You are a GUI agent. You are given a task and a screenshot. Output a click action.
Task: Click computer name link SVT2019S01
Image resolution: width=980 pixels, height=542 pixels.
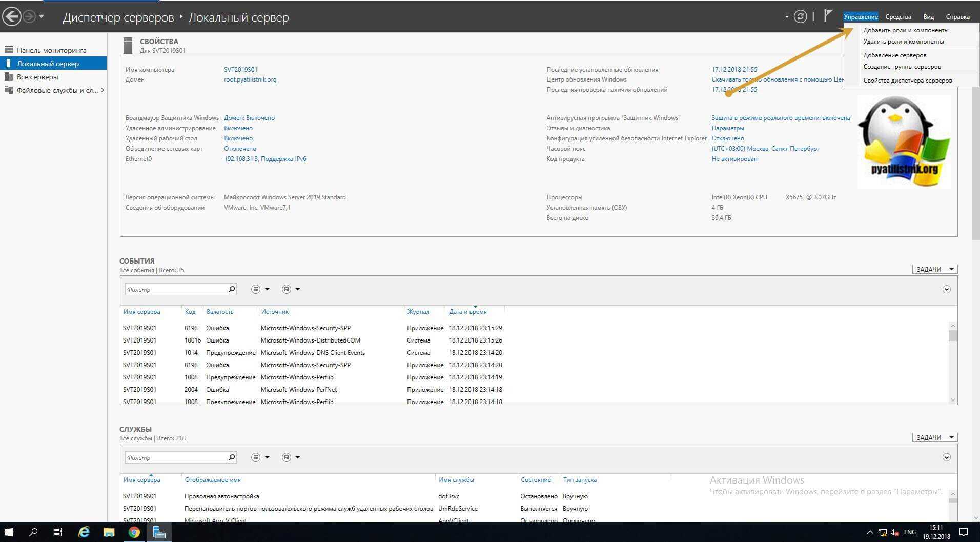pyautogui.click(x=240, y=70)
